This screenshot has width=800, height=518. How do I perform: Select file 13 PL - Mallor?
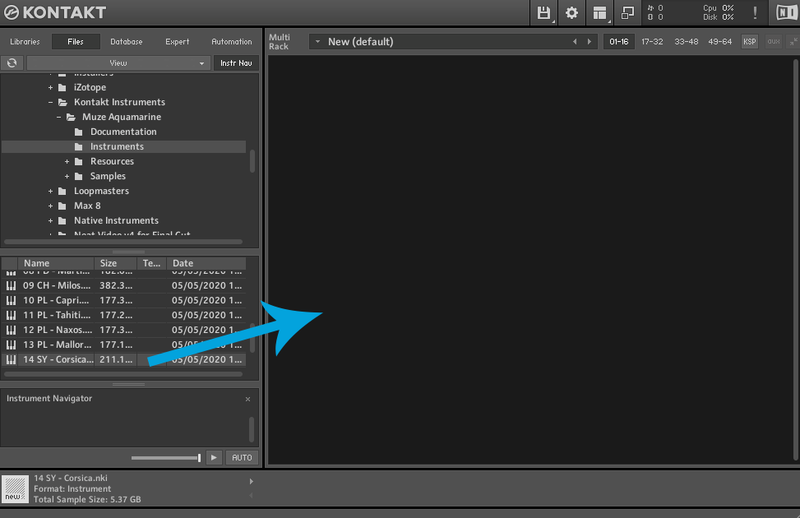[x=124, y=344]
